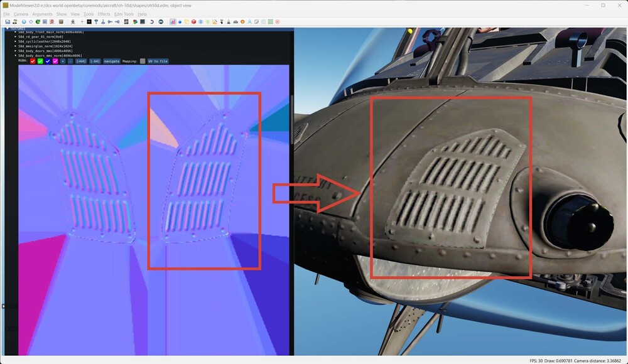Click the rotate-left arrow icon on the toolbar

coord(153,21)
